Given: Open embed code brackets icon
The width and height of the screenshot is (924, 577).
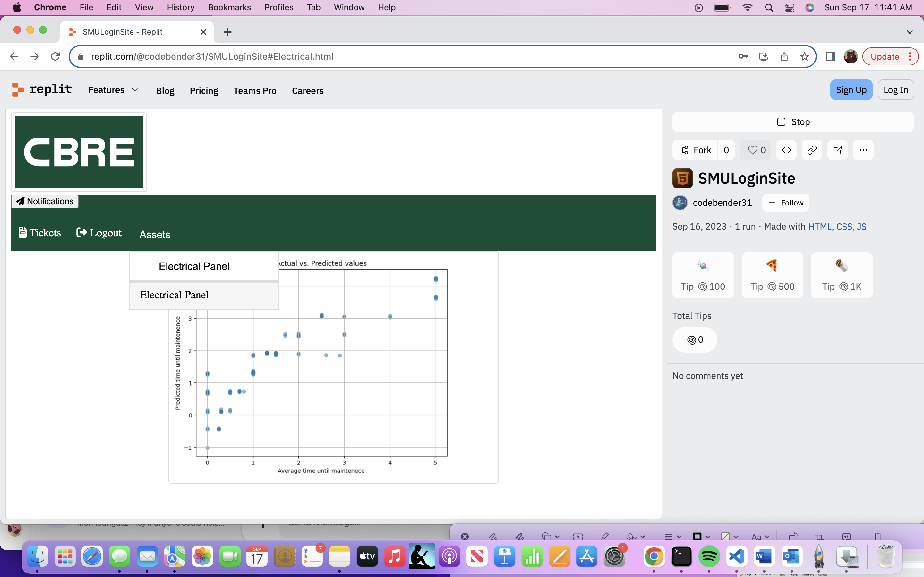Looking at the screenshot, I should point(786,150).
